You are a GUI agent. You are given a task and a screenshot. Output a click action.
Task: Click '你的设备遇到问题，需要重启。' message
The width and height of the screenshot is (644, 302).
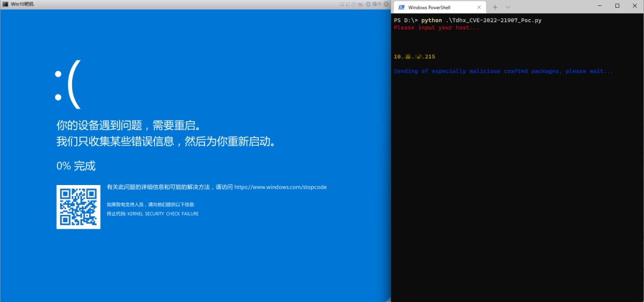pyautogui.click(x=128, y=125)
